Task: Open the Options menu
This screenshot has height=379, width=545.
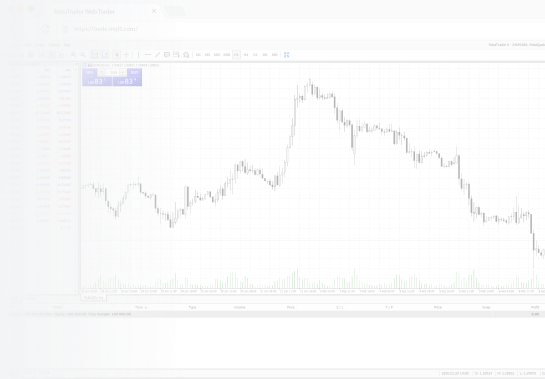Action: tap(54, 45)
